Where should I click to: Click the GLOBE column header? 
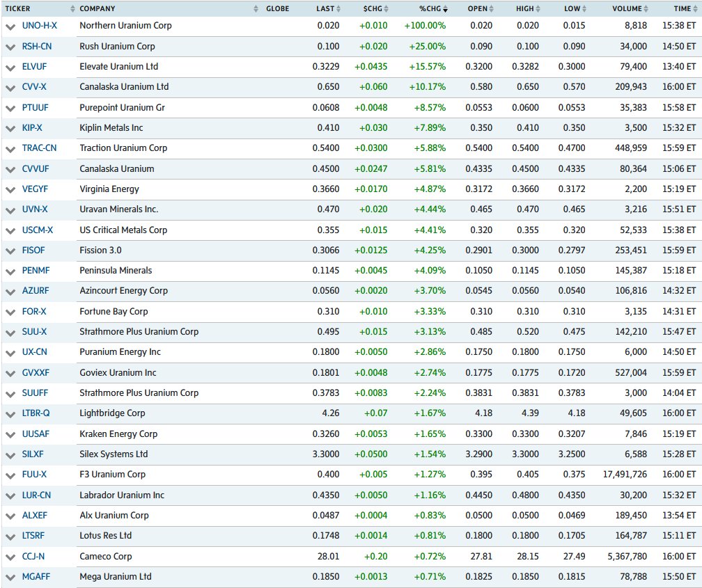278,8
